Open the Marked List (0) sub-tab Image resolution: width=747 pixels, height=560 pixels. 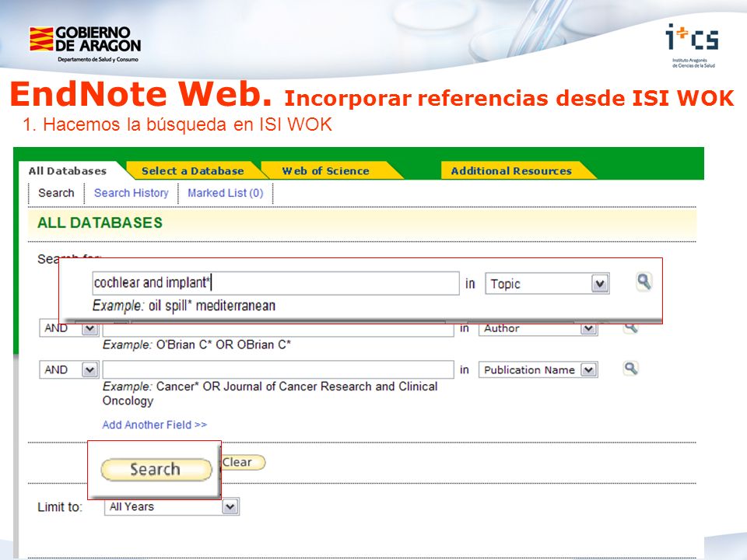pyautogui.click(x=226, y=193)
